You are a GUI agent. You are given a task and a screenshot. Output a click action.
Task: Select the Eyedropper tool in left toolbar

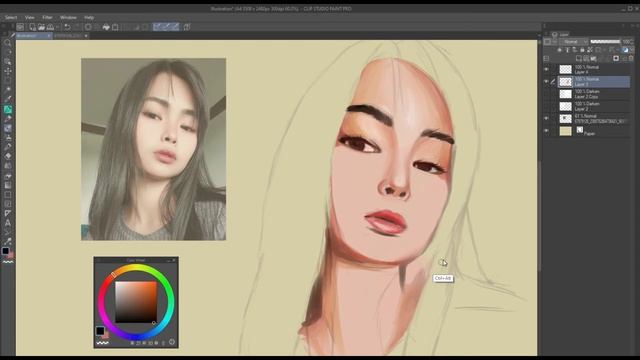7,99
